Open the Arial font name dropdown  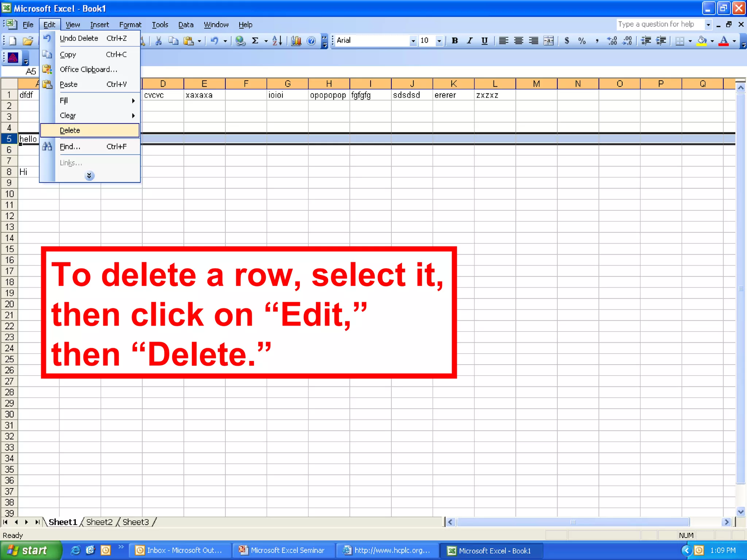pos(413,41)
